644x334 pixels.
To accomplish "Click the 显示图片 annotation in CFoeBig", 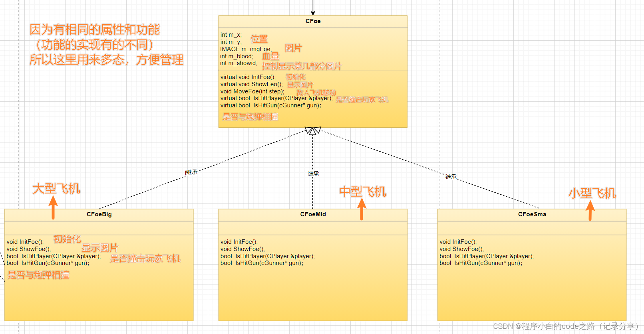I will pos(100,248).
